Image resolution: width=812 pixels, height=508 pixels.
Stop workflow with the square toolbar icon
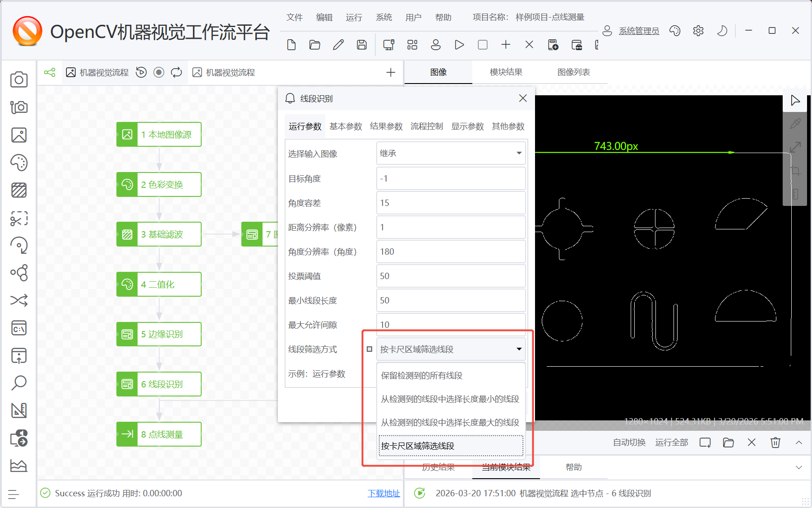click(x=483, y=45)
